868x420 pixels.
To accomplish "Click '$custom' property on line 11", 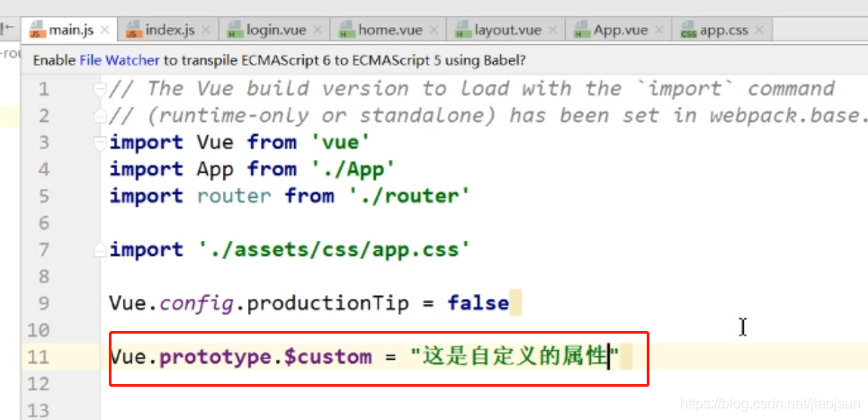I will click(x=327, y=357).
